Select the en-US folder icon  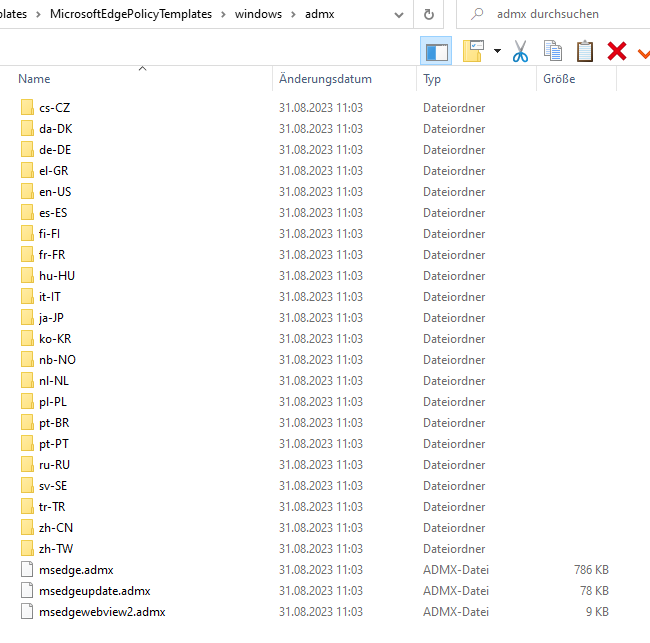(x=27, y=192)
